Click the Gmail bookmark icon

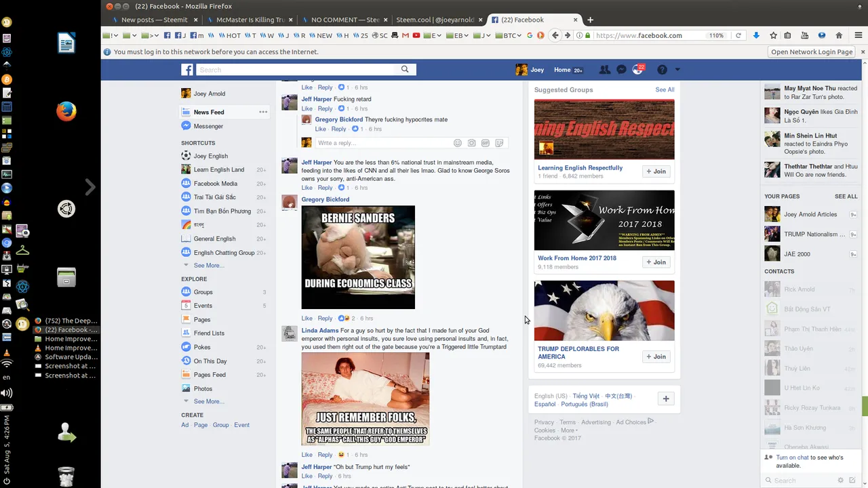[x=405, y=35]
